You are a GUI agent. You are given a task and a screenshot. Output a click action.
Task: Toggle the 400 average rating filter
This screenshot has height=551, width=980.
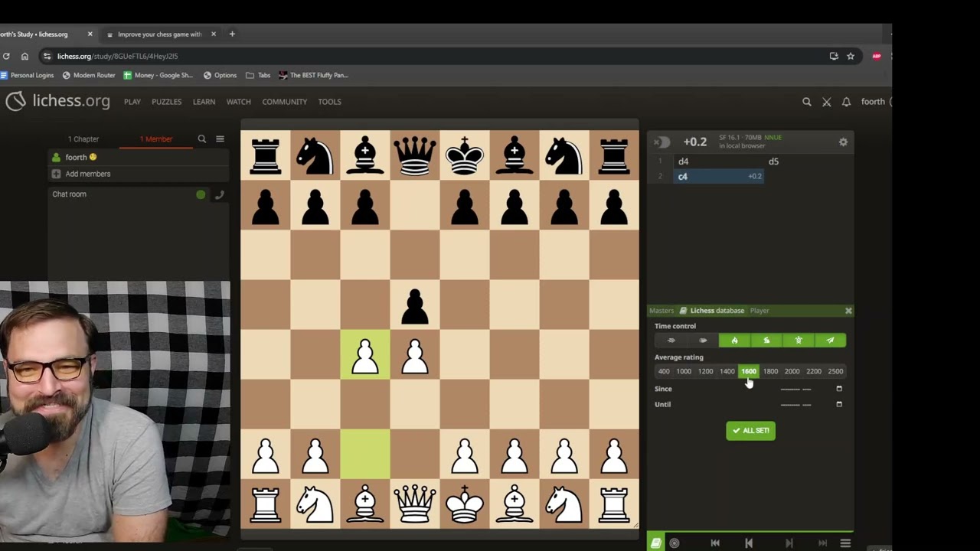(664, 372)
